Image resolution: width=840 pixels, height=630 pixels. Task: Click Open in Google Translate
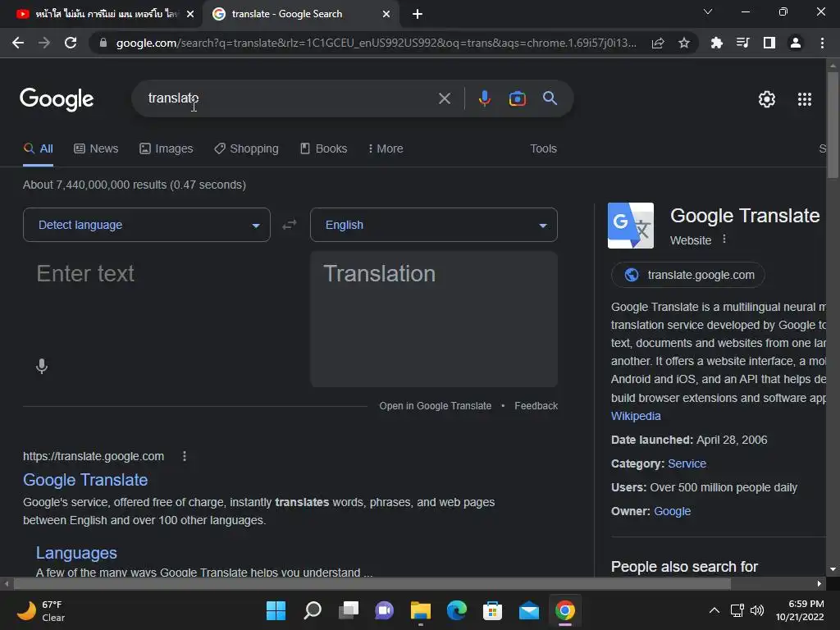(x=435, y=406)
